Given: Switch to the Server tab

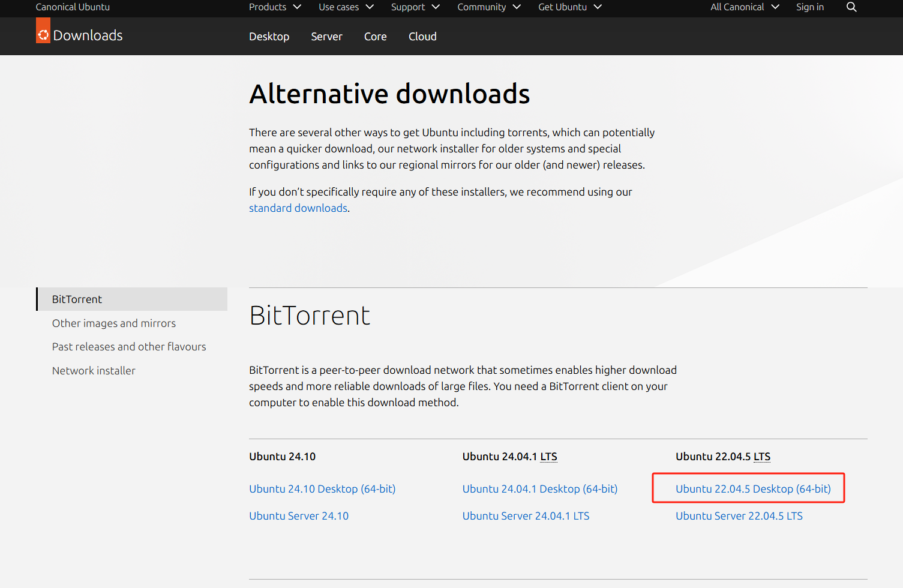Looking at the screenshot, I should (326, 37).
